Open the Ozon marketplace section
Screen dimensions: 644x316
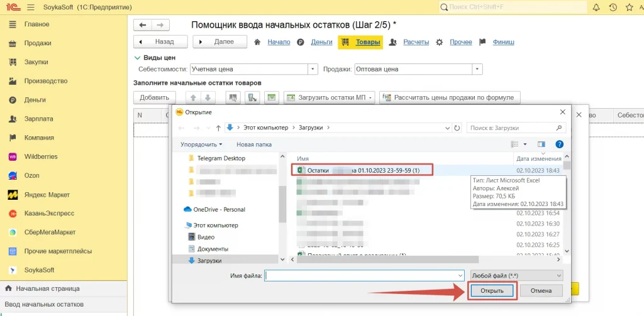point(31,175)
